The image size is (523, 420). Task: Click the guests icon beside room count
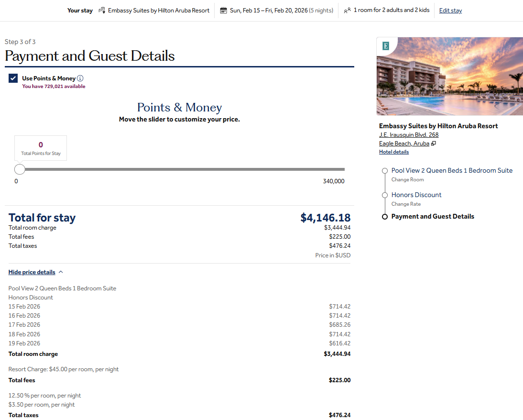click(x=347, y=10)
